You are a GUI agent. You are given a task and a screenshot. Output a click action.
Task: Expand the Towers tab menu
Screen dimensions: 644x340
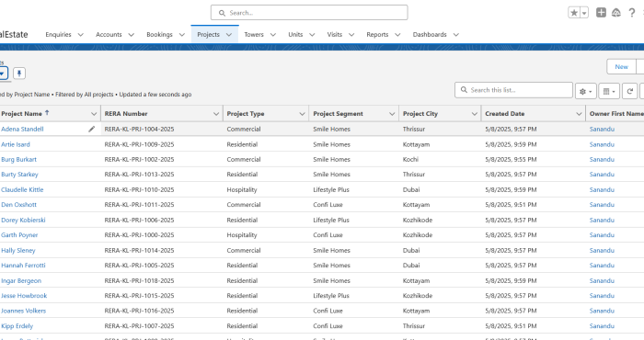(x=273, y=35)
